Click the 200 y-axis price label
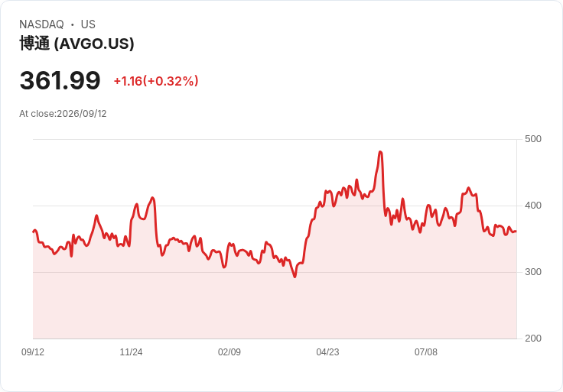 (533, 339)
